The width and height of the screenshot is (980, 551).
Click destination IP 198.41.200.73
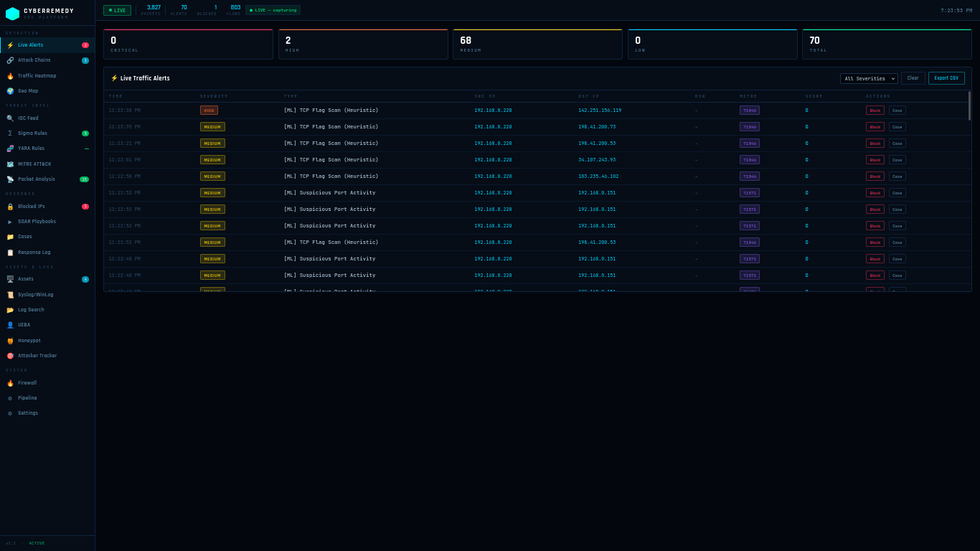tap(597, 127)
